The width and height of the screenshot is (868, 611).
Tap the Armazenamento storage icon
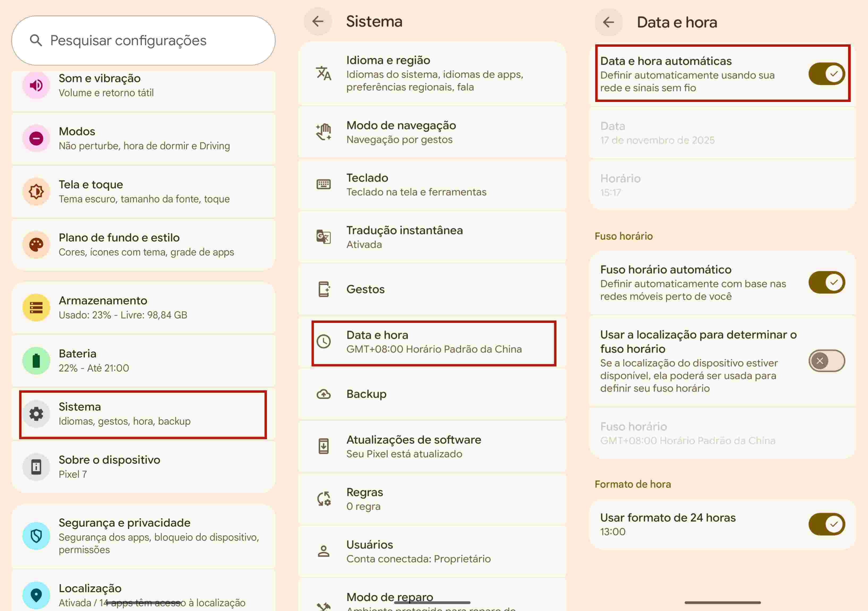pos(36,307)
